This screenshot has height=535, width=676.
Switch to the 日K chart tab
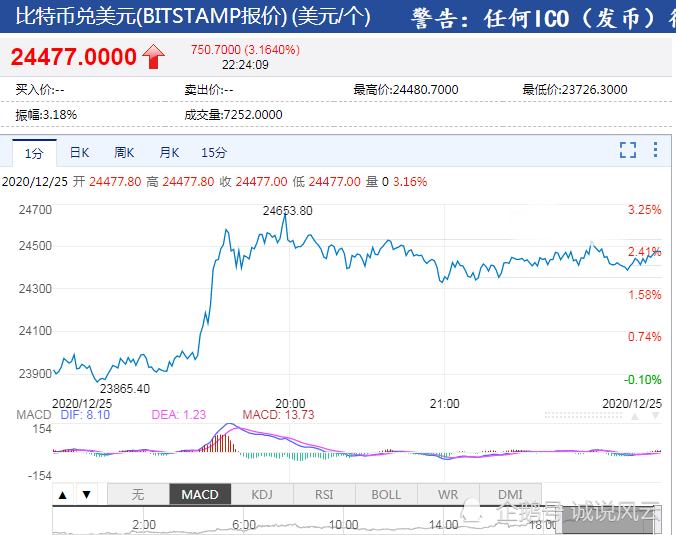pos(79,153)
